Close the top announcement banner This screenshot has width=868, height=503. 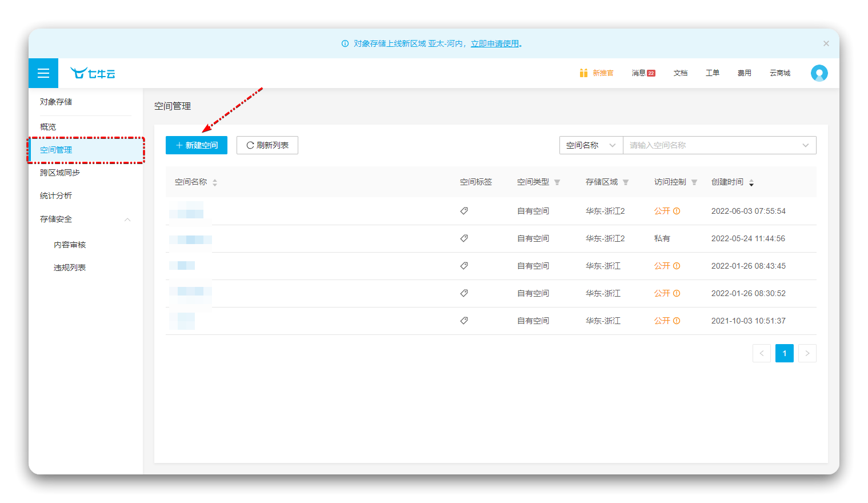826,43
